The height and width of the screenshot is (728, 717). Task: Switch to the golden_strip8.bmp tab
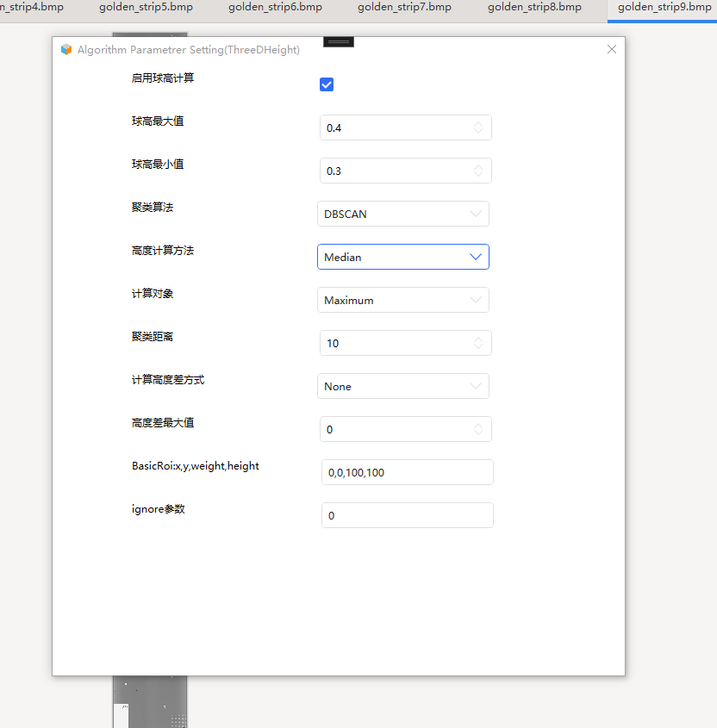pos(534,8)
